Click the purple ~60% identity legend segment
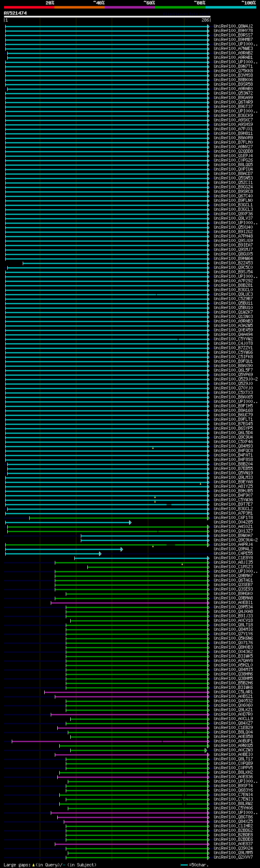 click(130, 7)
